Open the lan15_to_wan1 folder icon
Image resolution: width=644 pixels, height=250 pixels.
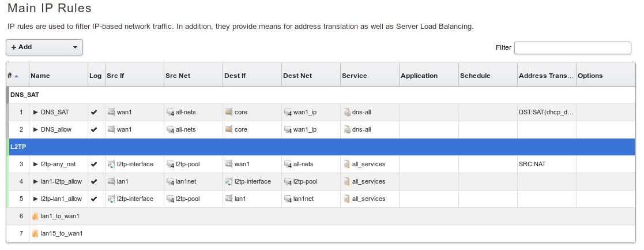point(35,233)
